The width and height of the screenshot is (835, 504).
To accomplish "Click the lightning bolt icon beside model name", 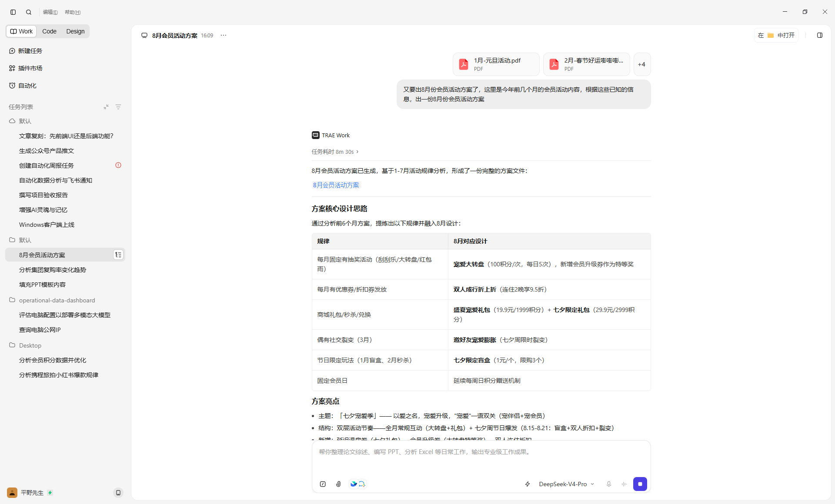I will 528,484.
